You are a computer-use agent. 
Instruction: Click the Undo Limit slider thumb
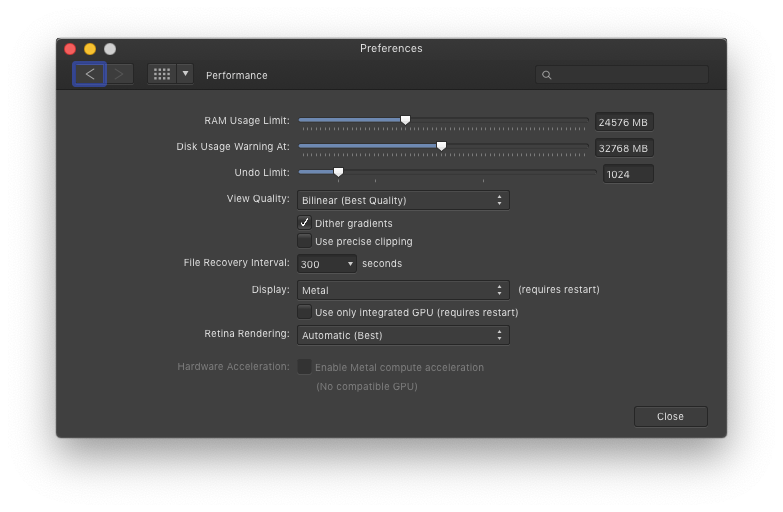pos(339,172)
